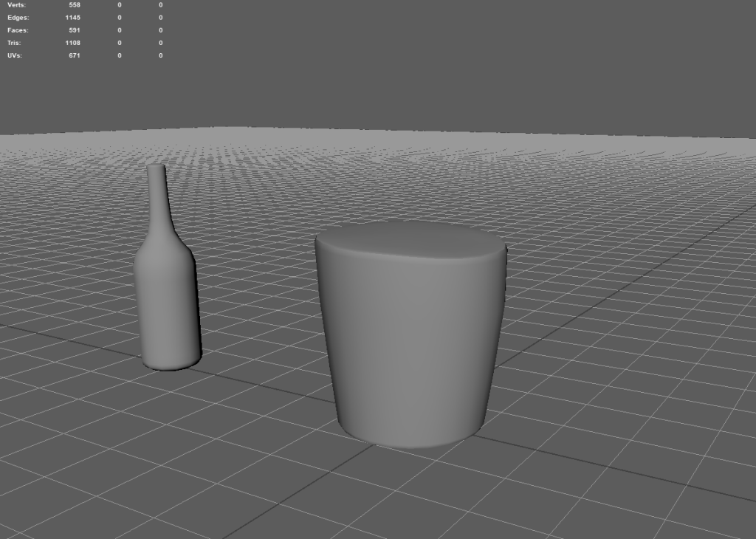Image resolution: width=756 pixels, height=539 pixels.
Task: Click the UVs label in the HUD
Action: pyautogui.click(x=15, y=55)
